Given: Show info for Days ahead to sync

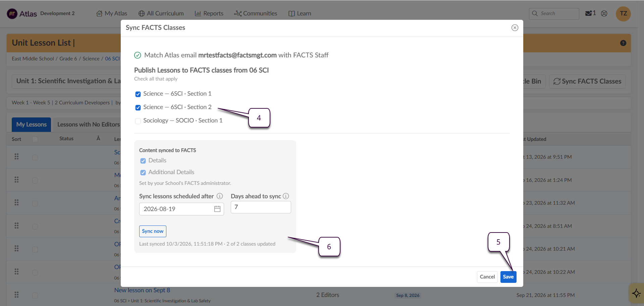Looking at the screenshot, I should [286, 196].
